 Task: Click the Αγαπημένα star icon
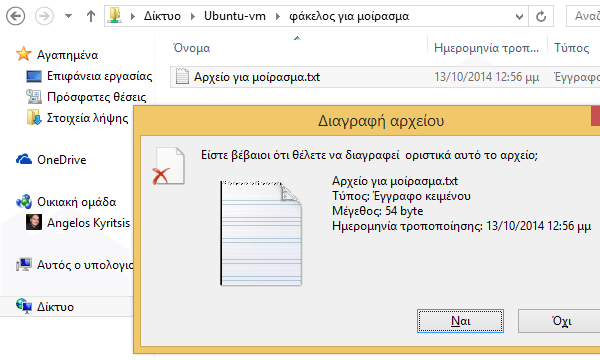[x=23, y=54]
